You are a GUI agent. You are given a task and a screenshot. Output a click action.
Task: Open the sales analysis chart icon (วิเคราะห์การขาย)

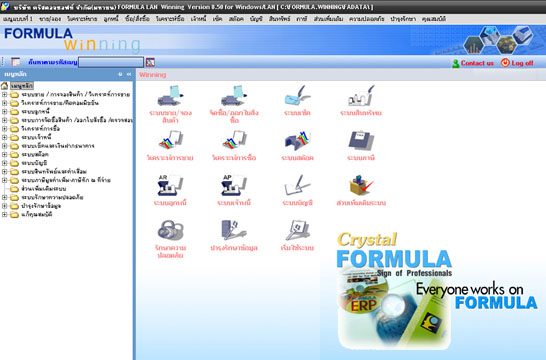point(170,140)
